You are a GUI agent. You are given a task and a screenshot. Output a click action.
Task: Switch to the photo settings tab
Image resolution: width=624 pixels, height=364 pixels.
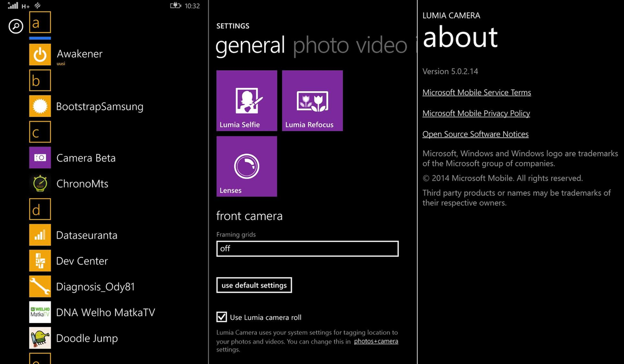(x=321, y=46)
